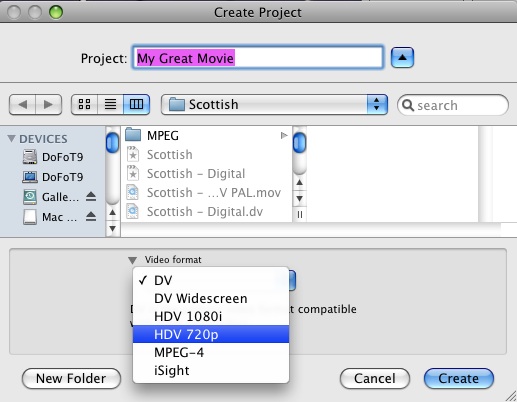Click the Create button
Screen dimensions: 517x402
(x=459, y=378)
